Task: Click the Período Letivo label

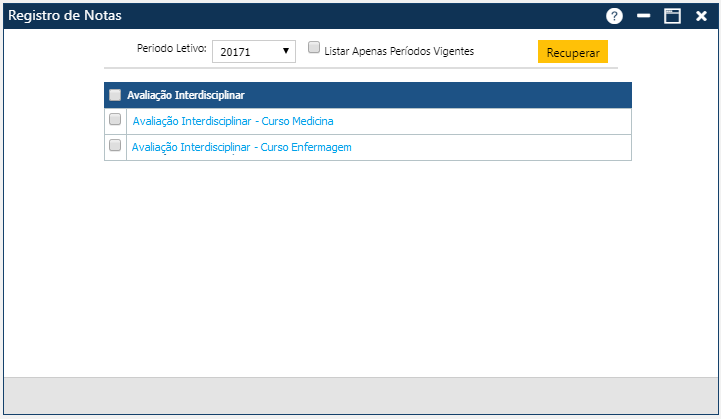Action: tap(171, 48)
